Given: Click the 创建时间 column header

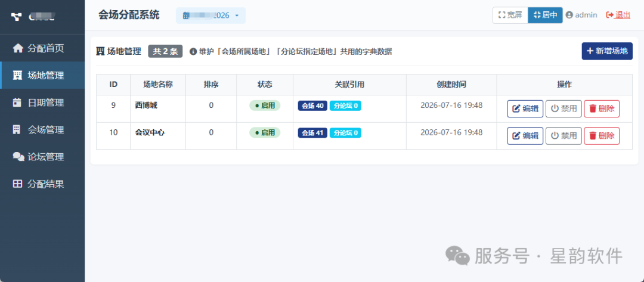Looking at the screenshot, I should point(451,85).
